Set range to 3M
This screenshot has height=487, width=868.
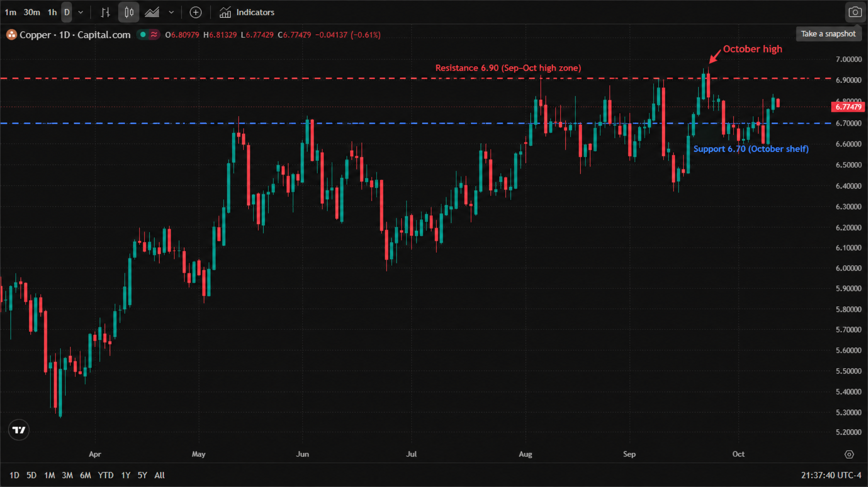click(67, 475)
